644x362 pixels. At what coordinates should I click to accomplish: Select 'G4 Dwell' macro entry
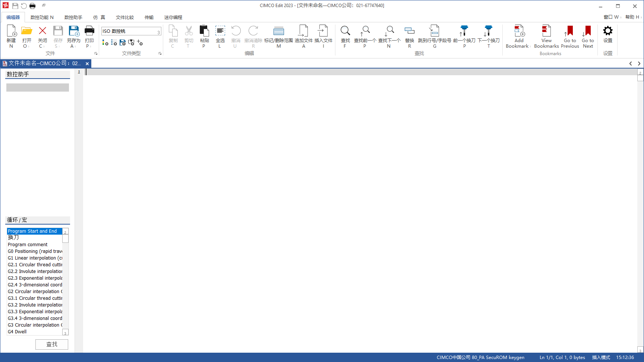tap(35, 332)
